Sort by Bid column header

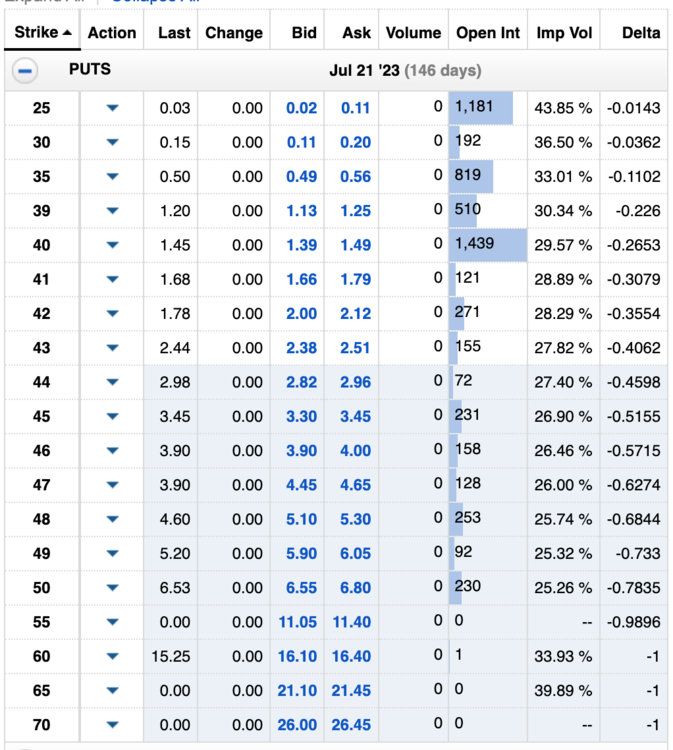(x=304, y=33)
